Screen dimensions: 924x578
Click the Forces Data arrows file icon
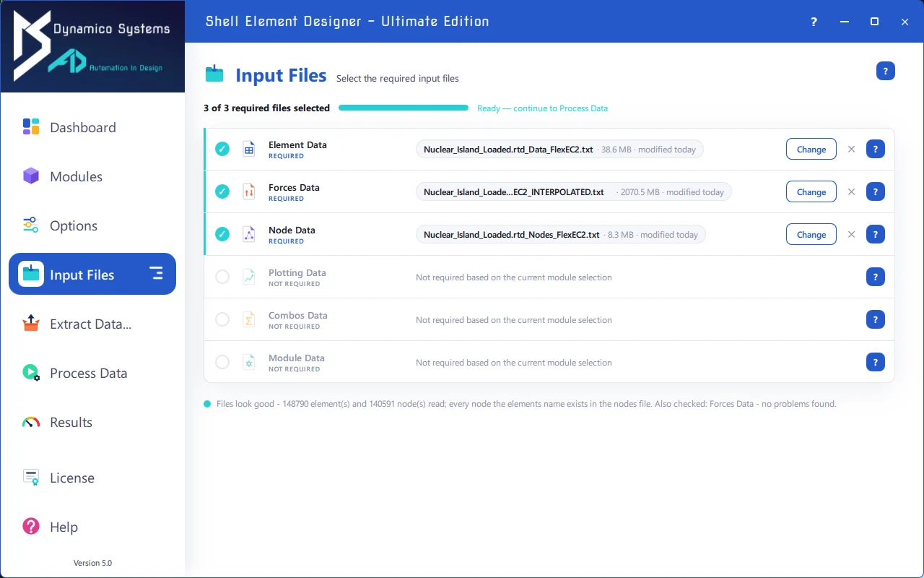pos(249,192)
